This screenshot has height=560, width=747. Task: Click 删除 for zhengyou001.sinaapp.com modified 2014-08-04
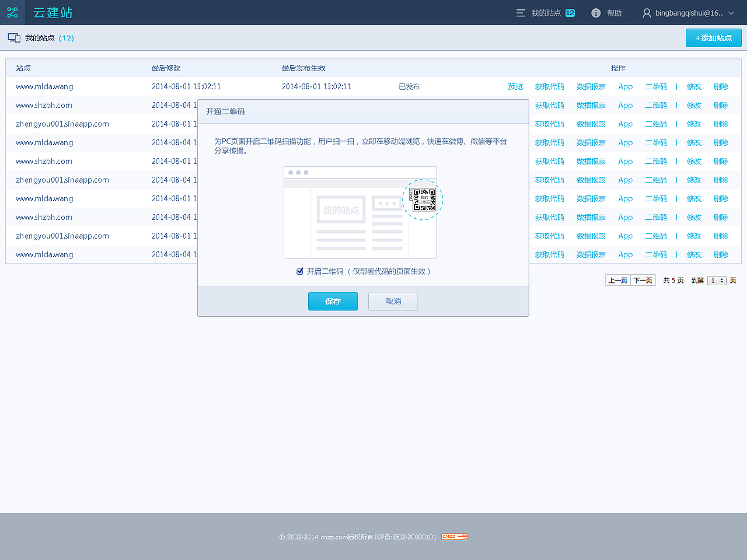coord(721,180)
